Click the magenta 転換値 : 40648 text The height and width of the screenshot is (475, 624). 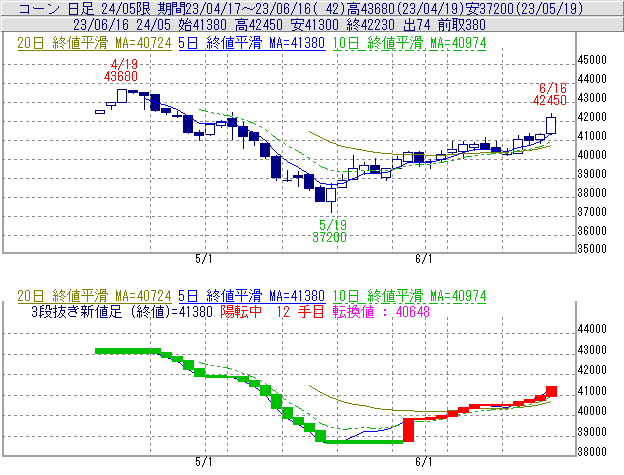[x=381, y=311]
